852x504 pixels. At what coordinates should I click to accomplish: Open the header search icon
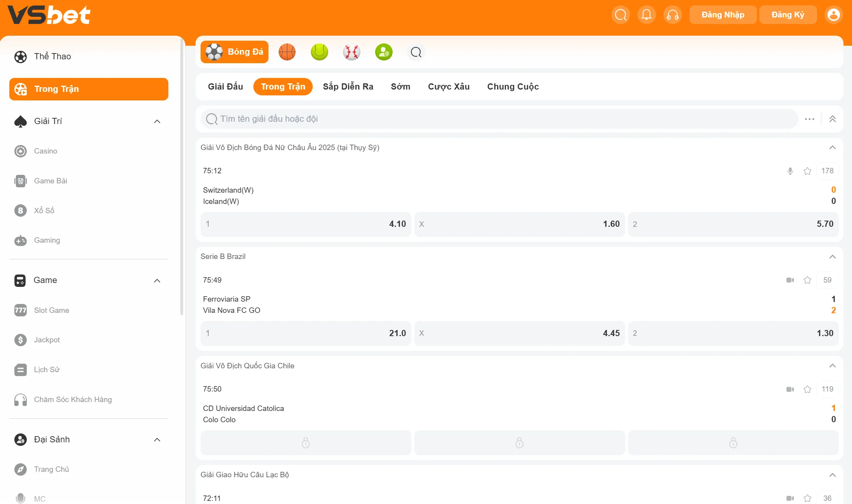[x=620, y=15]
